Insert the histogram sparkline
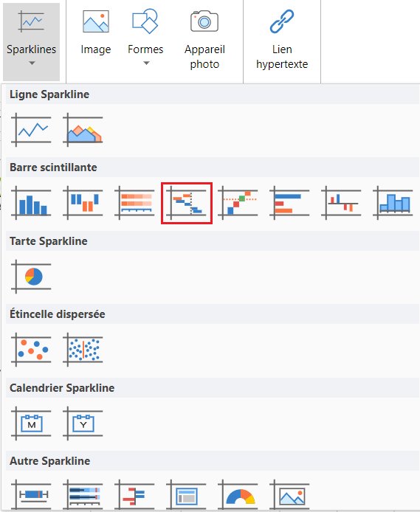This screenshot has height=512, width=420. (x=393, y=203)
